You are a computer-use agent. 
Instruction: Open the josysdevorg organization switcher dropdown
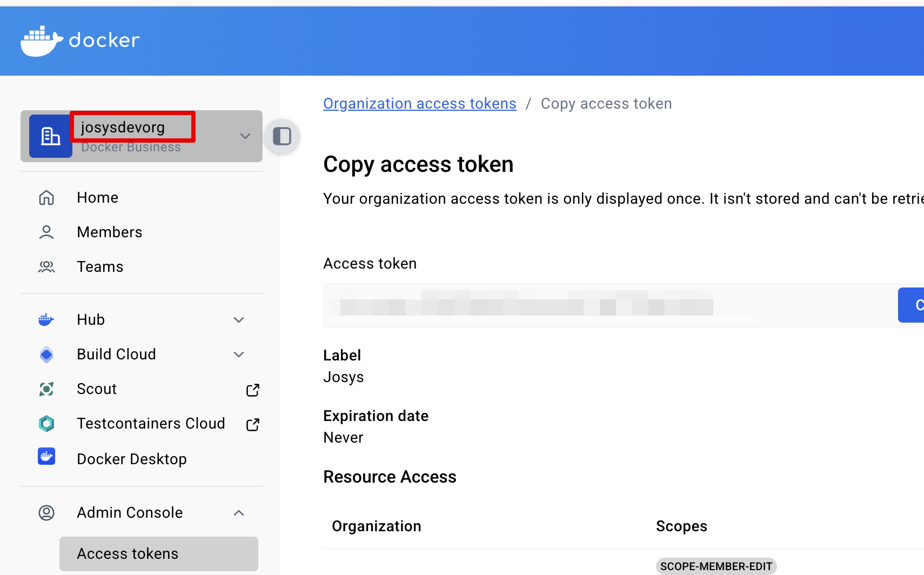pos(245,136)
